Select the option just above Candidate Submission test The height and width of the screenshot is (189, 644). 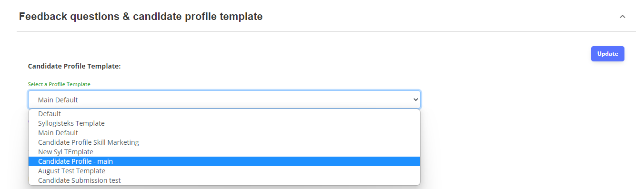[x=224, y=171]
